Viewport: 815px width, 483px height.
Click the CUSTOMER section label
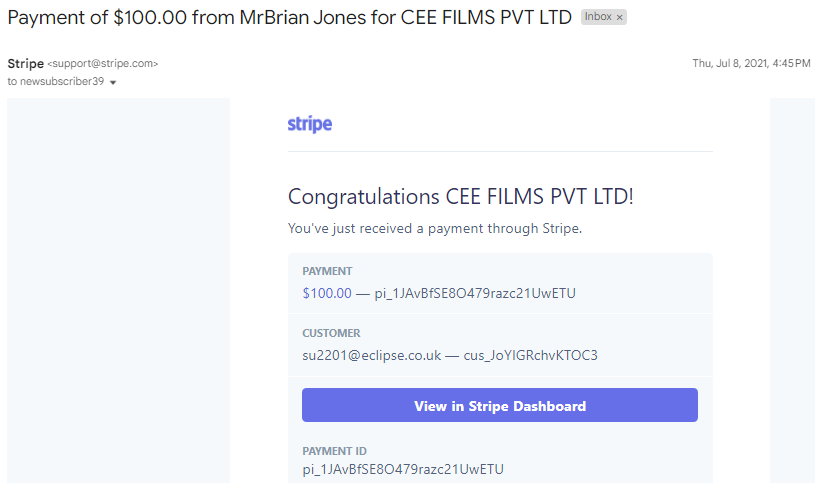click(x=331, y=333)
